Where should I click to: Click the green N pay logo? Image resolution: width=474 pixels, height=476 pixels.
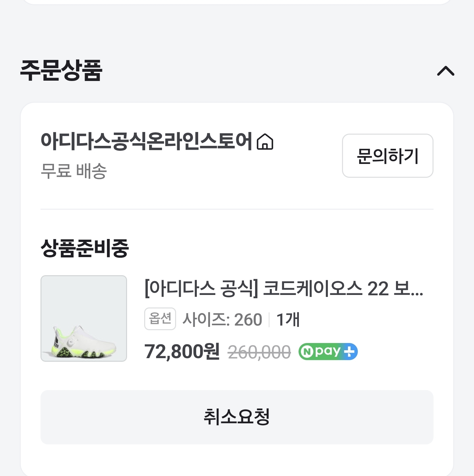320,352
